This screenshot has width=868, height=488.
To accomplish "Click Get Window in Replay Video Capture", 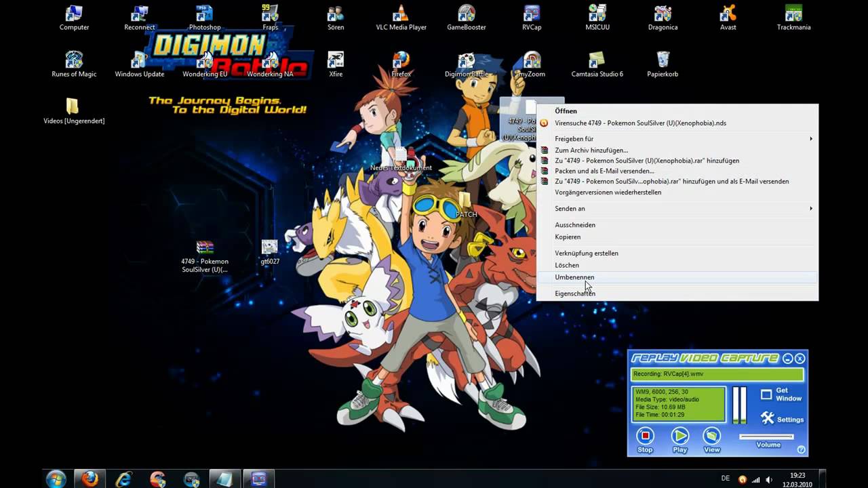I will pos(781,394).
